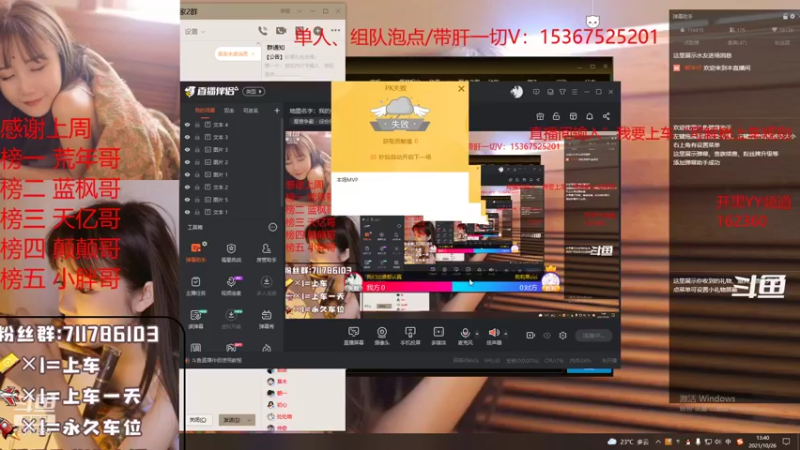Toggle the lock on the 文本 1 layer
The width and height of the screenshot is (800, 450).
point(197,212)
